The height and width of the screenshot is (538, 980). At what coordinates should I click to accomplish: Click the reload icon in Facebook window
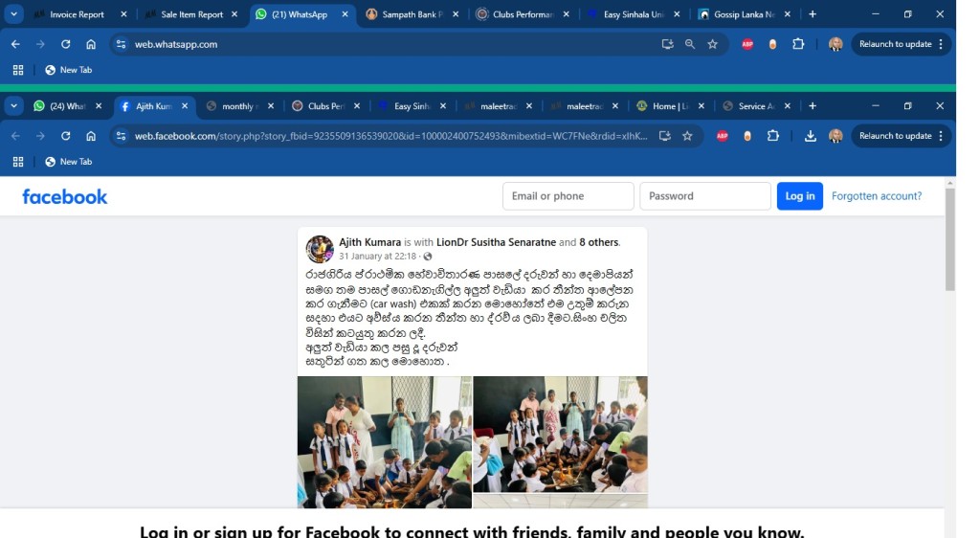click(x=66, y=136)
